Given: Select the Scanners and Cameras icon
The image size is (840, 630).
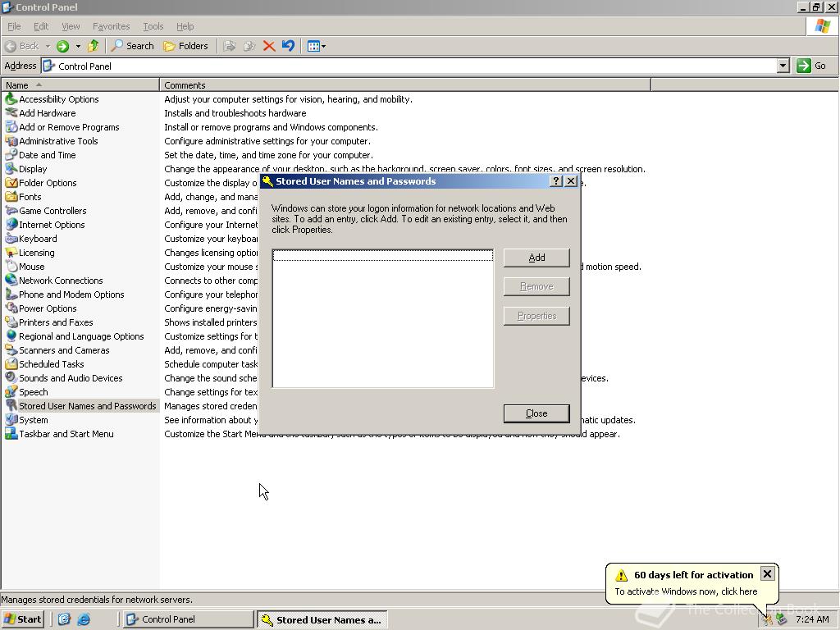Looking at the screenshot, I should (11, 349).
